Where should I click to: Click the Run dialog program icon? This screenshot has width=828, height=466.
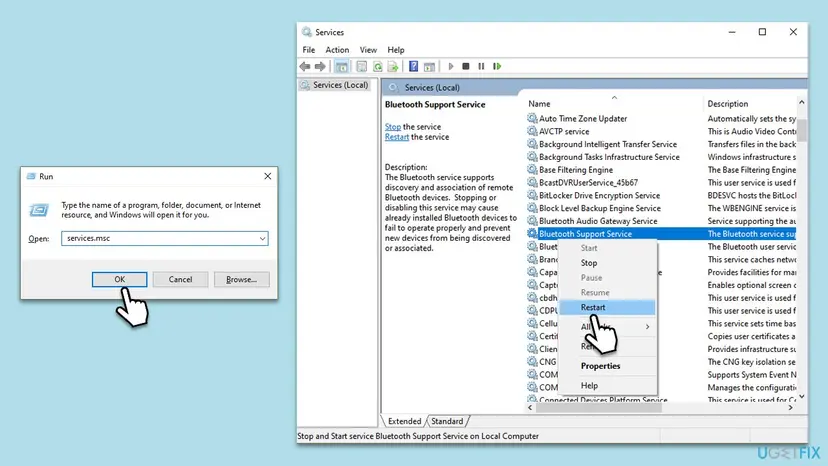coord(39,210)
